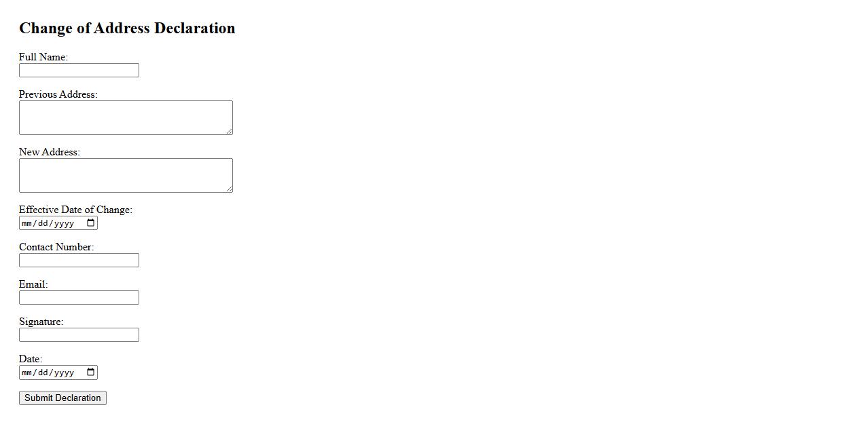The image size is (868, 441).
Task: Click the Change of Address Declaration heading
Action: [127, 28]
